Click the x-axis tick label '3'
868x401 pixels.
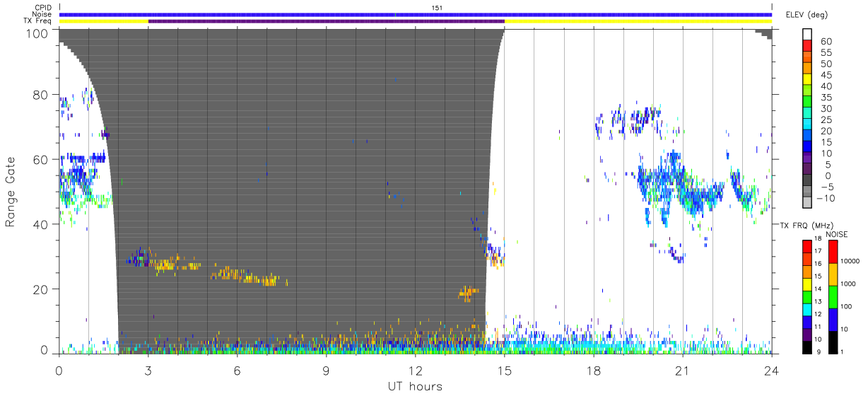(148, 371)
